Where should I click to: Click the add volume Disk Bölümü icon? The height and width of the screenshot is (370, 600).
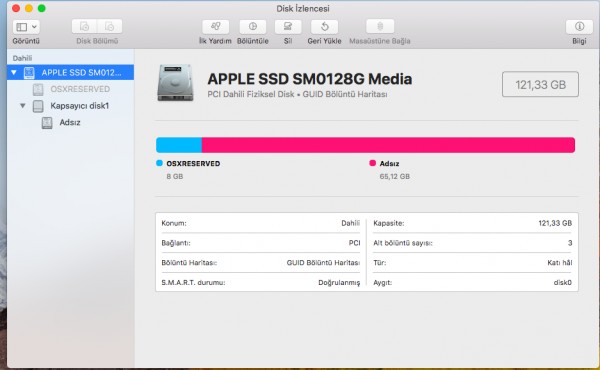click(84, 26)
